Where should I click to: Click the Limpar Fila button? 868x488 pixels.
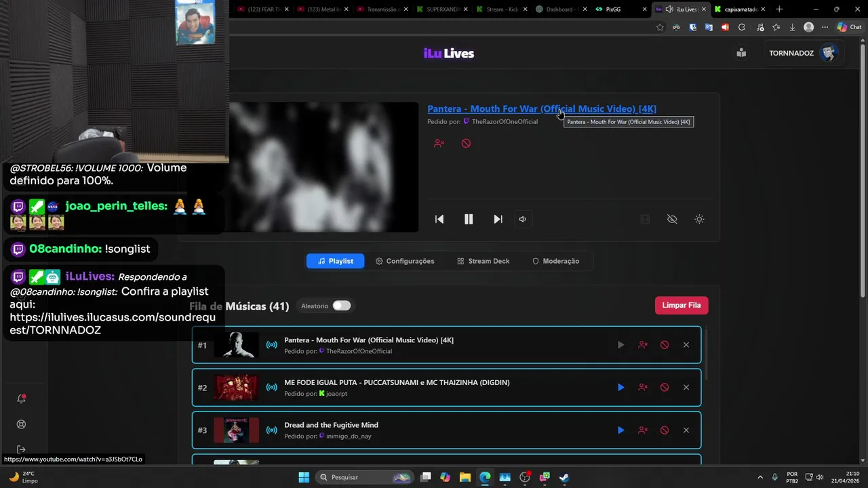[x=682, y=305]
